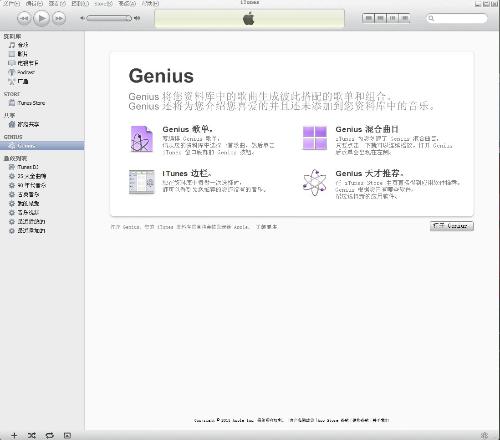This screenshot has width=500, height=440.
Task: Click the iTunes sidebar thumbnail image
Action: 142,182
